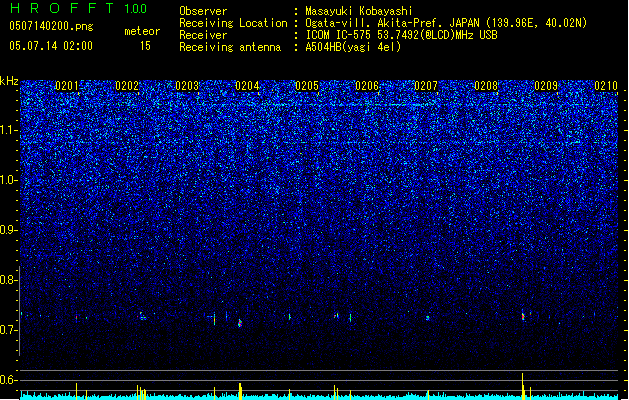Screen dimensions: 629x400
Task: Select observer name Masayuki Kobayashi
Action: coord(359,11)
